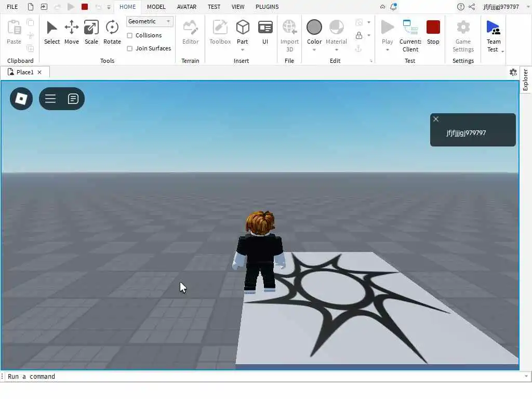Expand the Color dropdown arrow
This screenshot has width=532, height=399.
pyautogui.click(x=314, y=50)
